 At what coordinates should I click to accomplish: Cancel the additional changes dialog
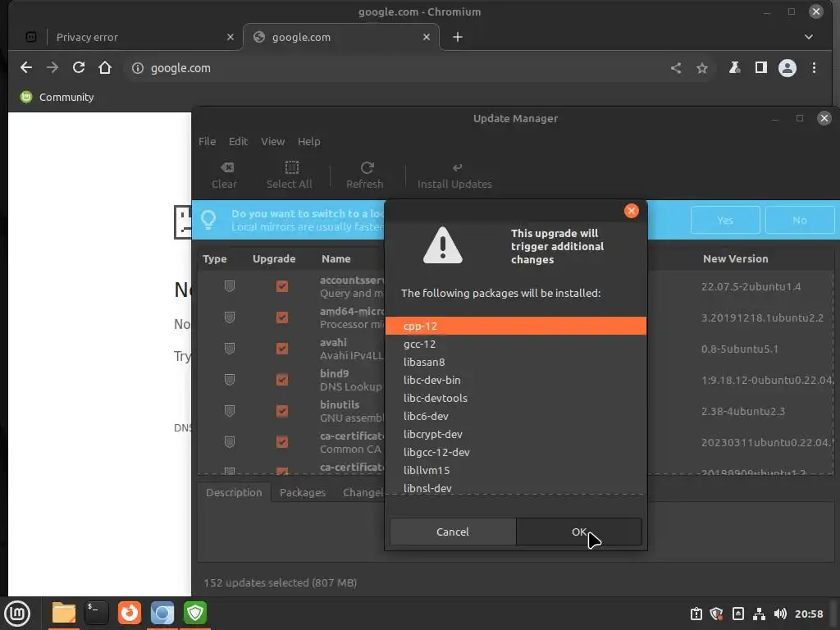pos(453,532)
